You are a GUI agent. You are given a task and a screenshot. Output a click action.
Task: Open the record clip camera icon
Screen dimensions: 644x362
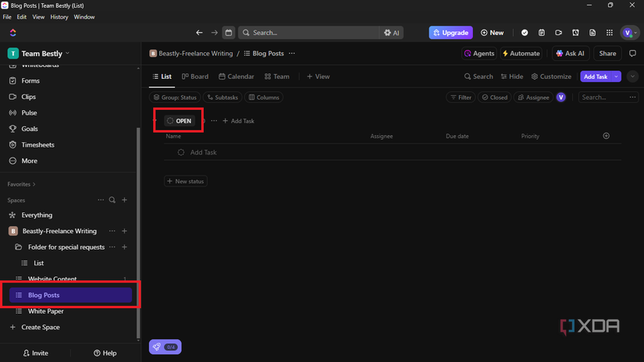coord(559,33)
